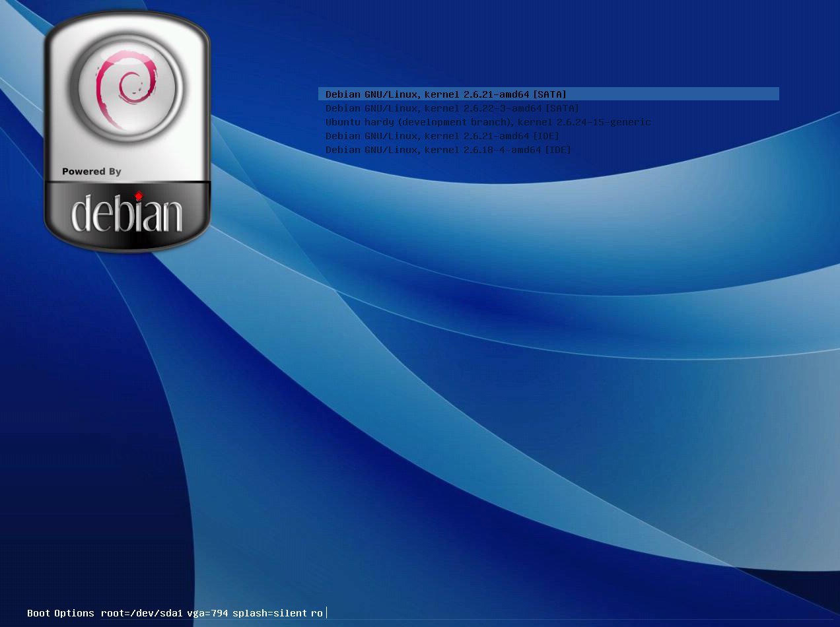Screen dimensions: 840x627
Task: Select Debian kernel 2.6.21-amd64 [SATA] boot entry
Action: [548, 94]
